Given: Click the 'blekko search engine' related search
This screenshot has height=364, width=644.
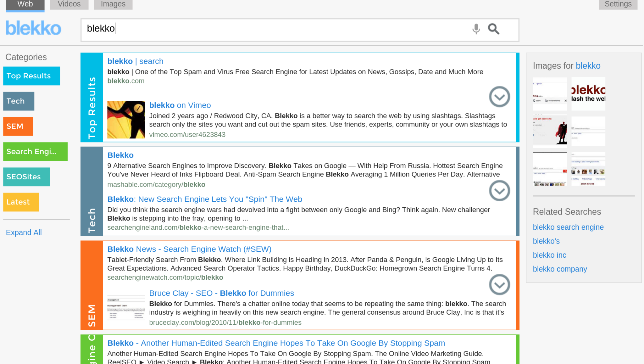Looking at the screenshot, I should (x=568, y=227).
